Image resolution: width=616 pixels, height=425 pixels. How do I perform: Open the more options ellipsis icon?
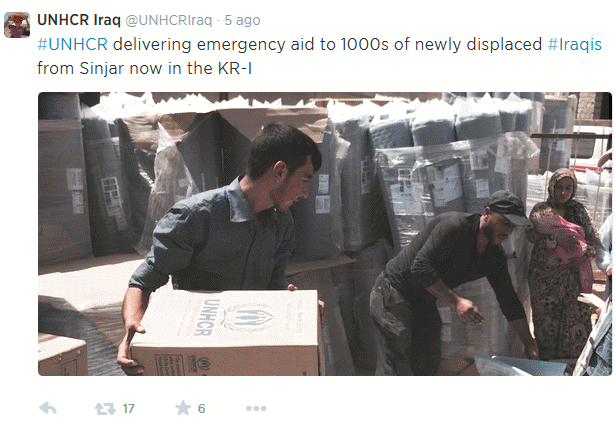(256, 409)
